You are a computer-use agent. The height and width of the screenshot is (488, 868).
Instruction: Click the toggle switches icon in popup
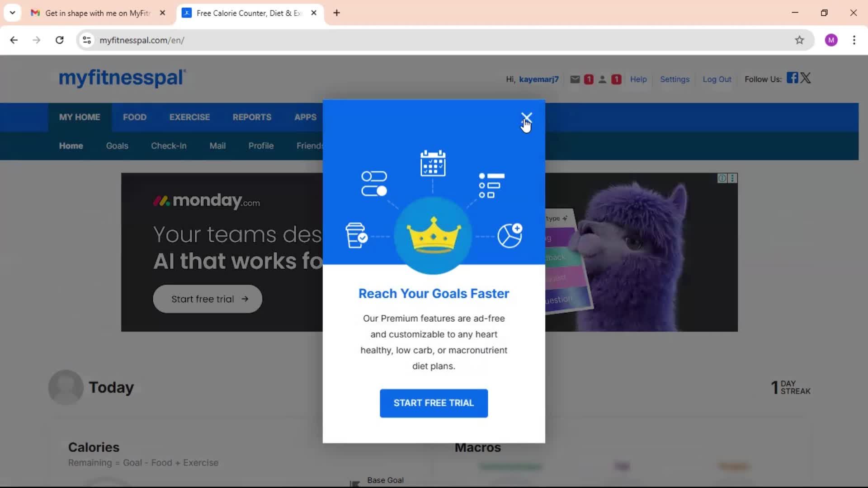tap(374, 183)
